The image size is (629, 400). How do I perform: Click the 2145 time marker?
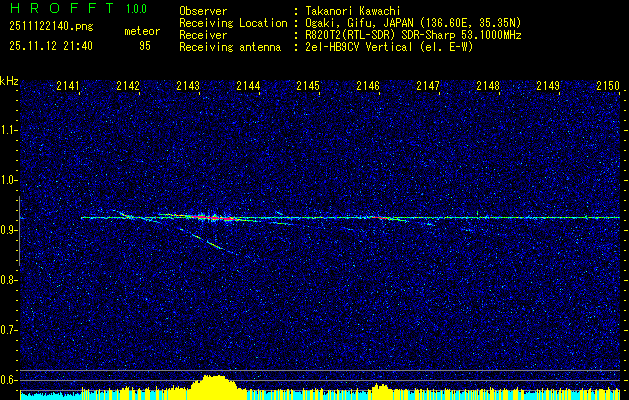click(x=308, y=85)
